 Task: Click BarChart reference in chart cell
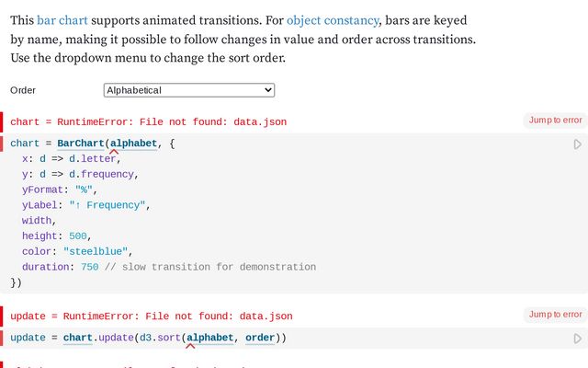point(80,144)
